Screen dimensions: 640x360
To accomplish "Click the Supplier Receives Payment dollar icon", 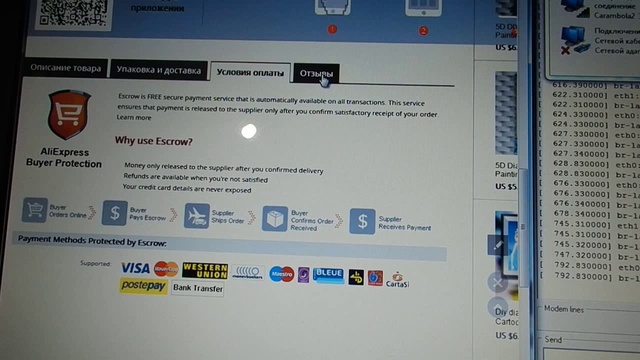I will point(362,221).
